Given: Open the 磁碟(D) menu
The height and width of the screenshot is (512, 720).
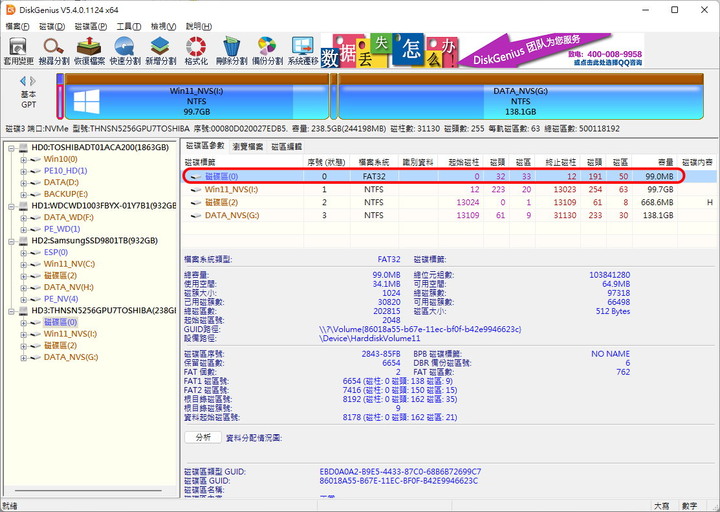Looking at the screenshot, I should (x=52, y=26).
